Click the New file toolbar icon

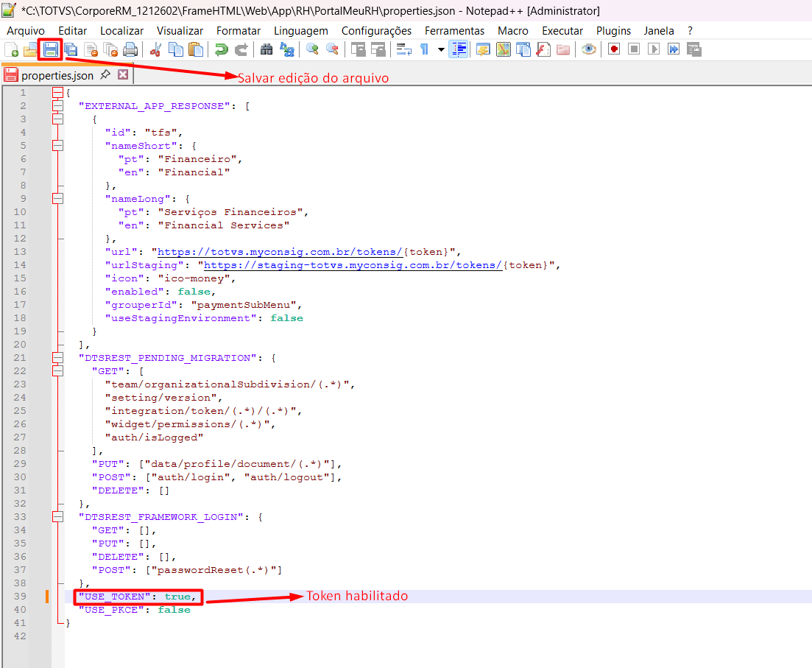[x=11, y=50]
